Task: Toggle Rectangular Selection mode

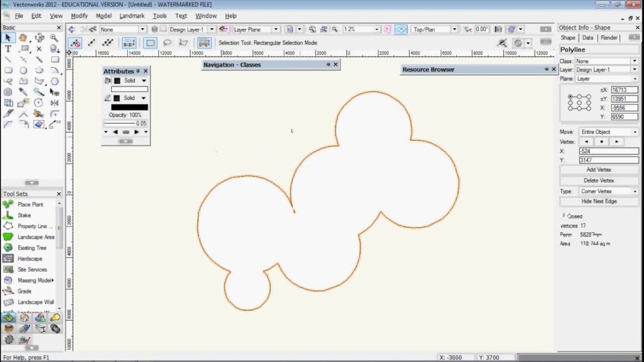Action: (x=150, y=43)
